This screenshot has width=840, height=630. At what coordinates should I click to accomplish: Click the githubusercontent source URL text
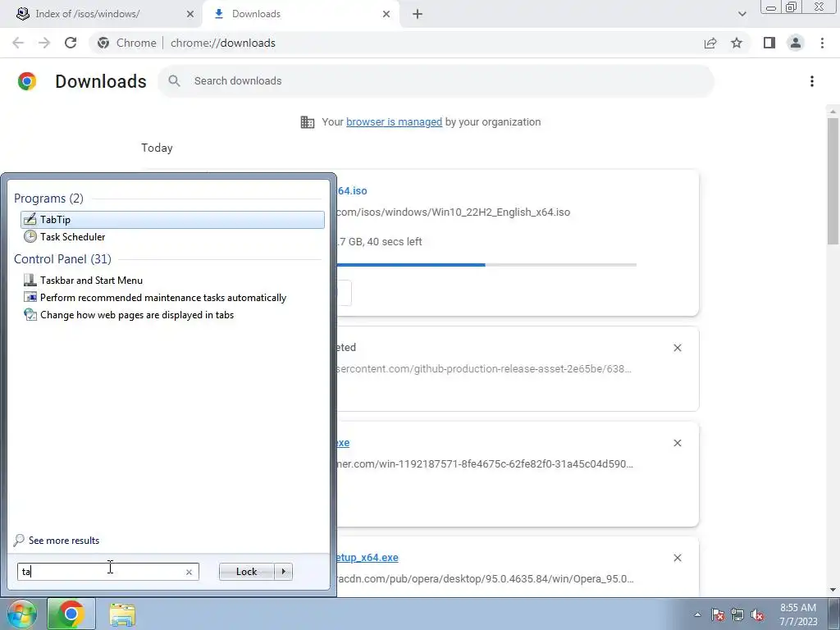pos(484,368)
